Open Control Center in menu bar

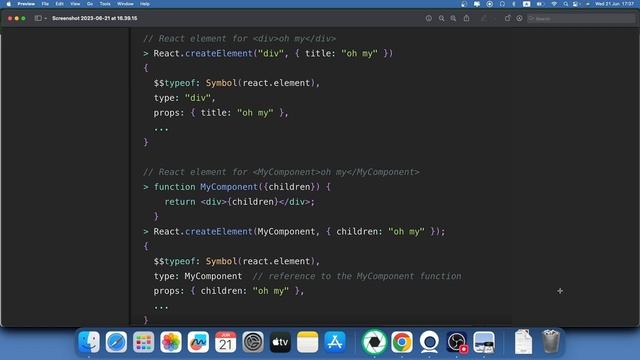coord(576,4)
